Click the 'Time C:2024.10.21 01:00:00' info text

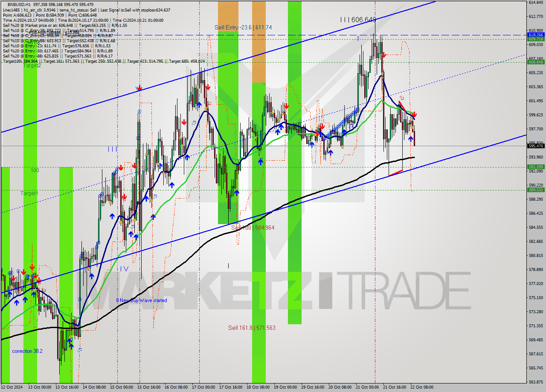(139, 20)
